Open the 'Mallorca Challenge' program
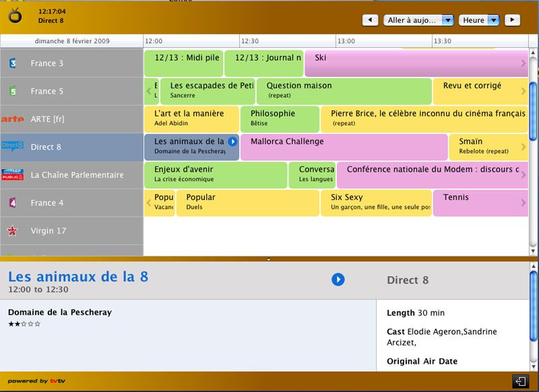Screen dimensions: 539x392 click(x=344, y=147)
